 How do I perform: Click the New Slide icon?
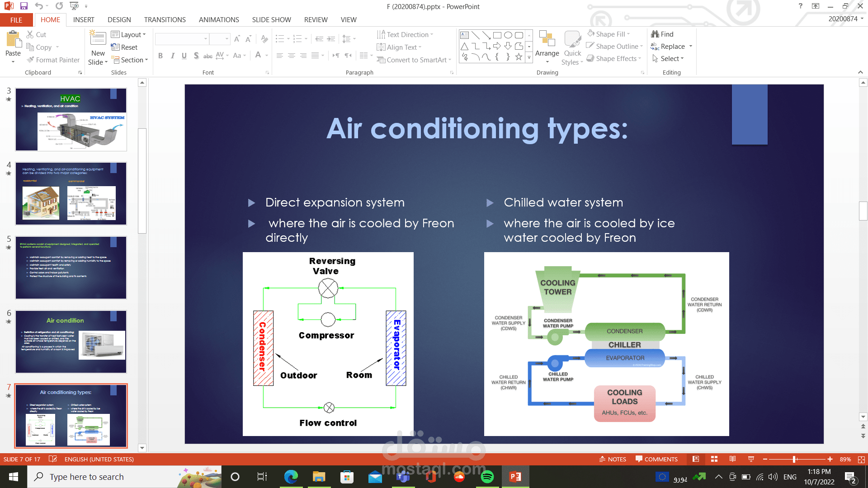pos(98,38)
